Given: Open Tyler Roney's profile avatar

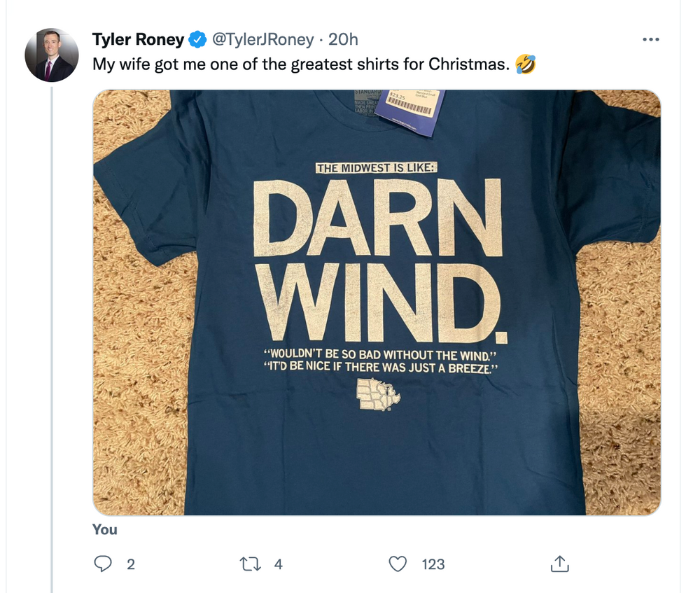Looking at the screenshot, I should tap(51, 55).
